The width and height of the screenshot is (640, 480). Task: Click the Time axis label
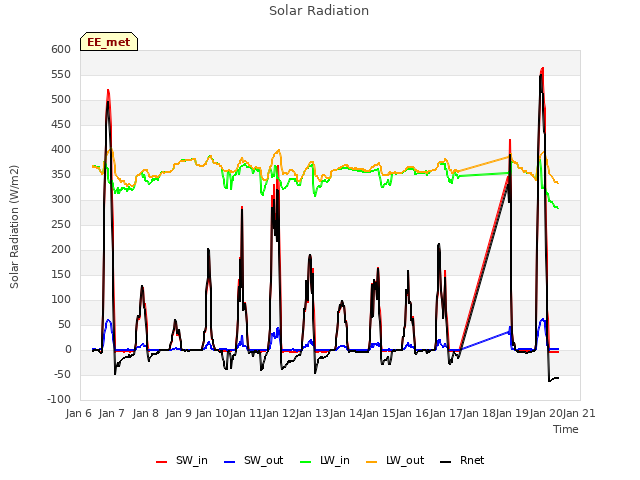click(x=566, y=429)
